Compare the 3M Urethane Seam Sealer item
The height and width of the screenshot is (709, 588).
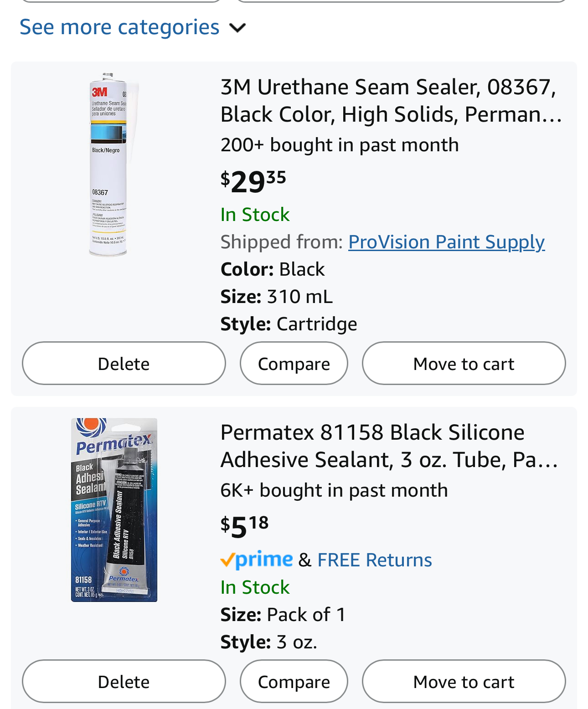coord(294,363)
